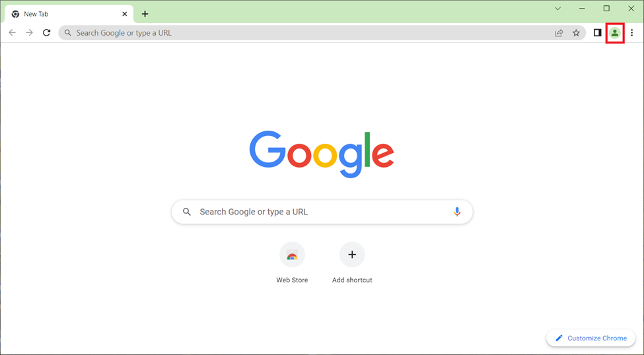Go forward with the forward arrow
Viewport: 644px width, 355px height.
tap(29, 33)
